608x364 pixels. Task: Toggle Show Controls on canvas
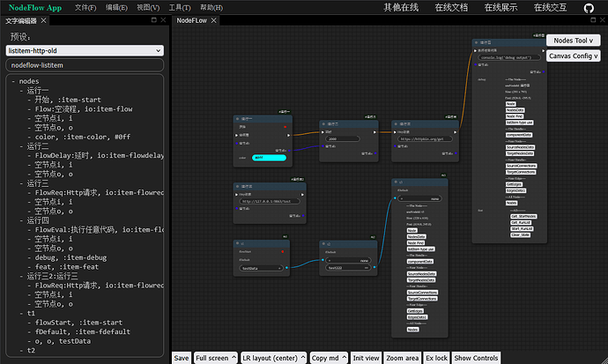point(476,358)
